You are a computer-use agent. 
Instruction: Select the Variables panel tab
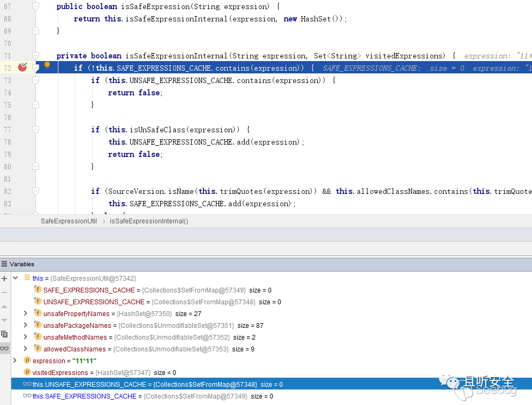pyautogui.click(x=21, y=264)
